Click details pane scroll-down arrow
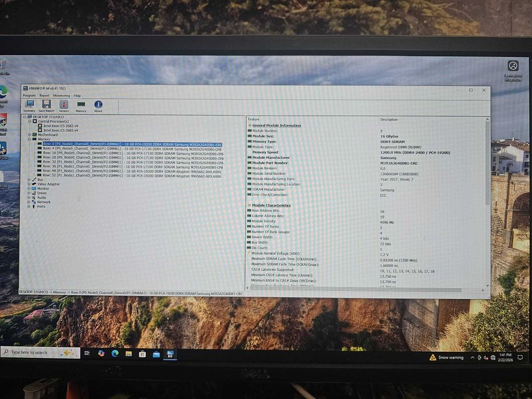 488,286
